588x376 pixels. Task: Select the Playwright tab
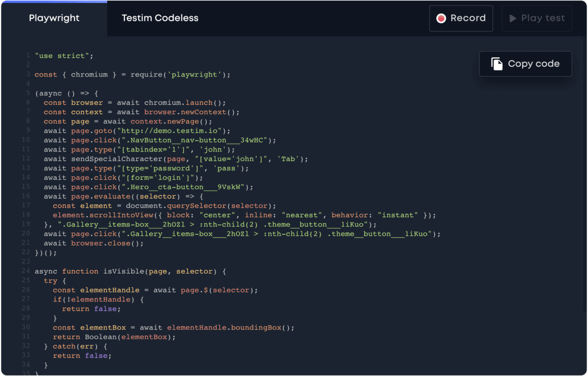pyautogui.click(x=54, y=18)
